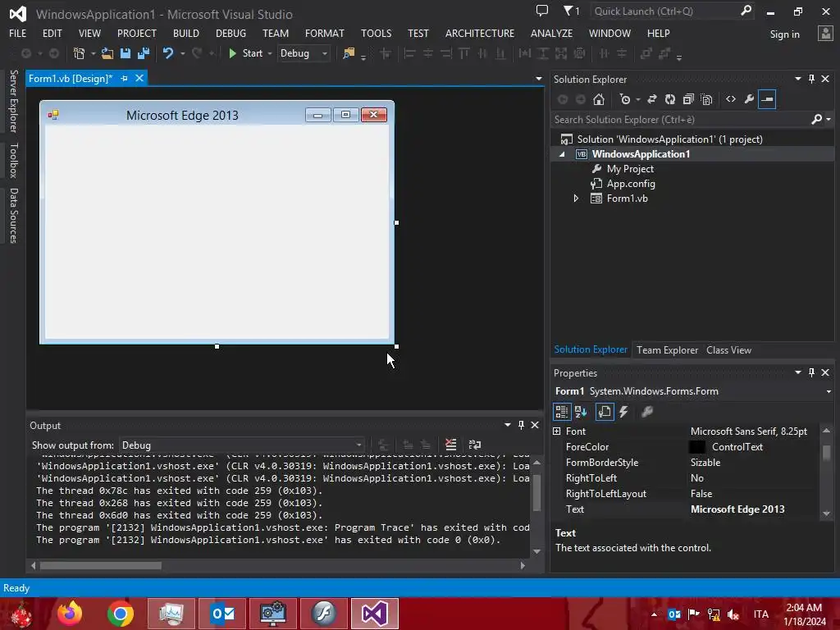Click the Sign in link

tap(784, 34)
